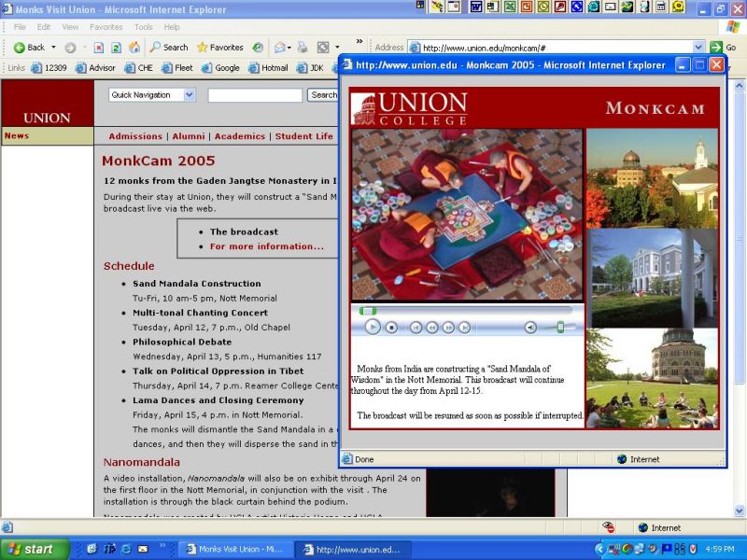This screenshot has width=747, height=560.
Task: Open the Tools menu
Action: (143, 27)
